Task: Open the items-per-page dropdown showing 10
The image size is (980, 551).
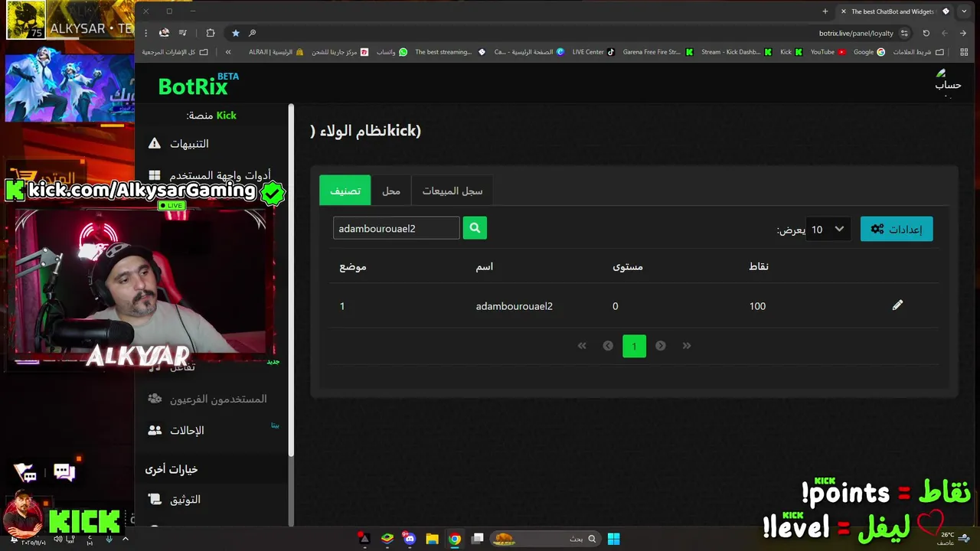Action: click(x=828, y=229)
